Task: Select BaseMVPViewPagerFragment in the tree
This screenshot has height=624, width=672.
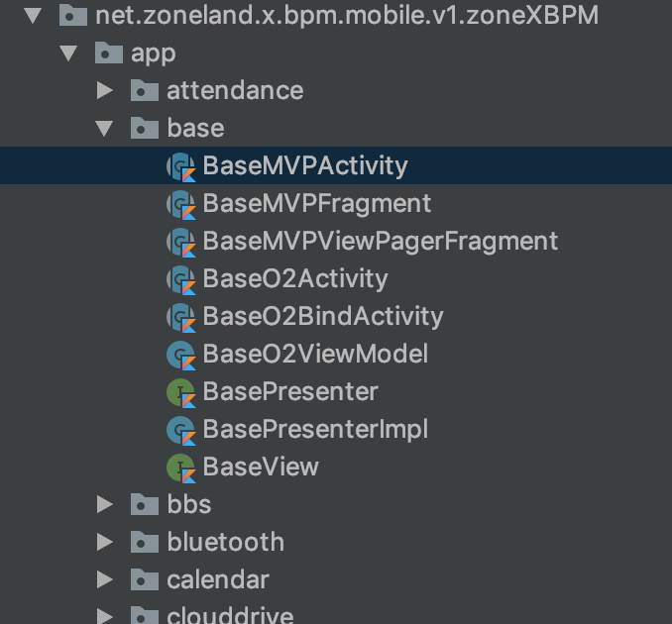Action: 381,241
